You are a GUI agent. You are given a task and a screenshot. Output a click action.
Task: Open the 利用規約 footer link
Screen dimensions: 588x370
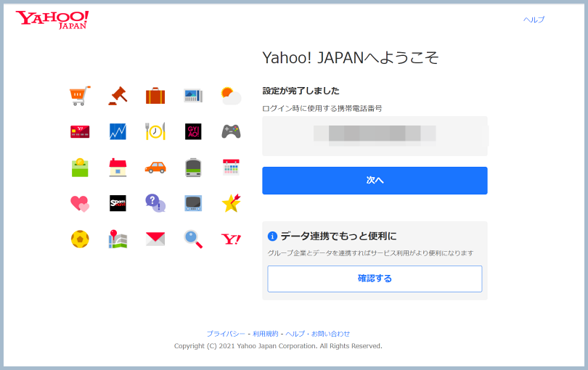[x=266, y=334]
